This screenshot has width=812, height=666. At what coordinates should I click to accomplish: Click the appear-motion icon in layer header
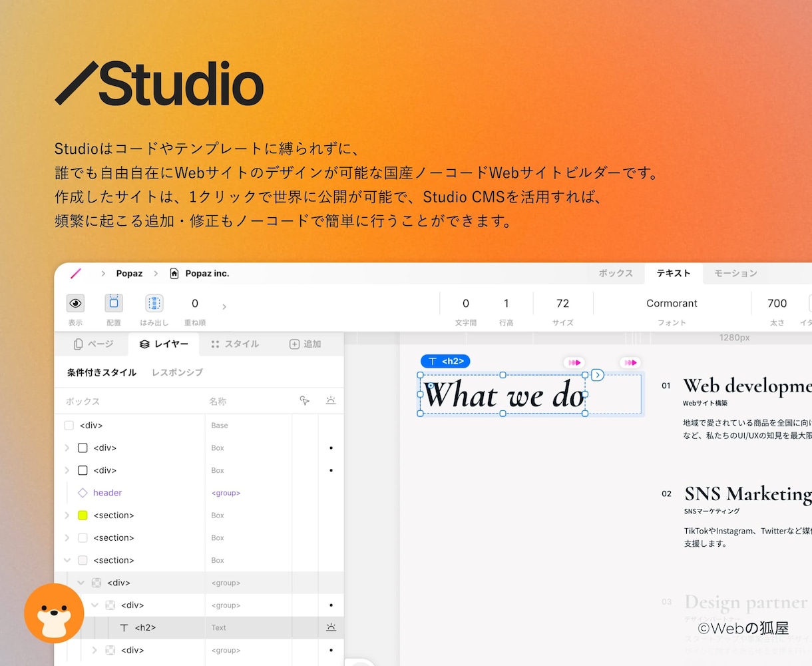click(331, 400)
